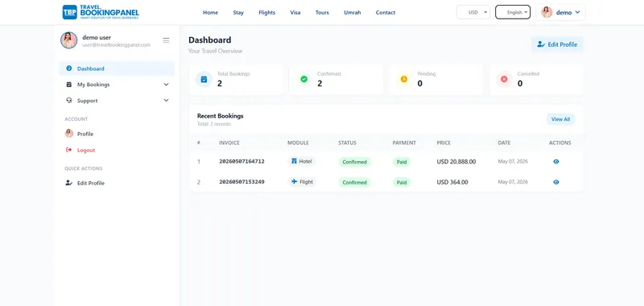
Task: Click the Confirmed status of the Hotel booking
Action: click(354, 162)
